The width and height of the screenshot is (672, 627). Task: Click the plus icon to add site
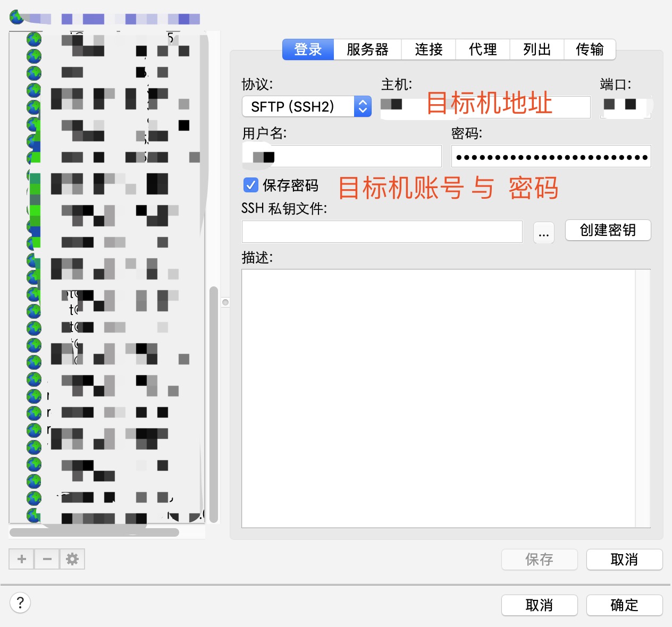coord(22,559)
